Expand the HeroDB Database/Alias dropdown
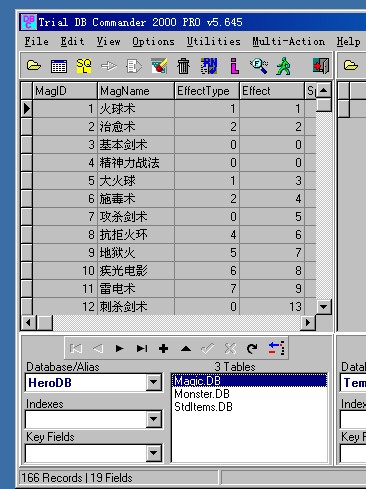 (154, 382)
